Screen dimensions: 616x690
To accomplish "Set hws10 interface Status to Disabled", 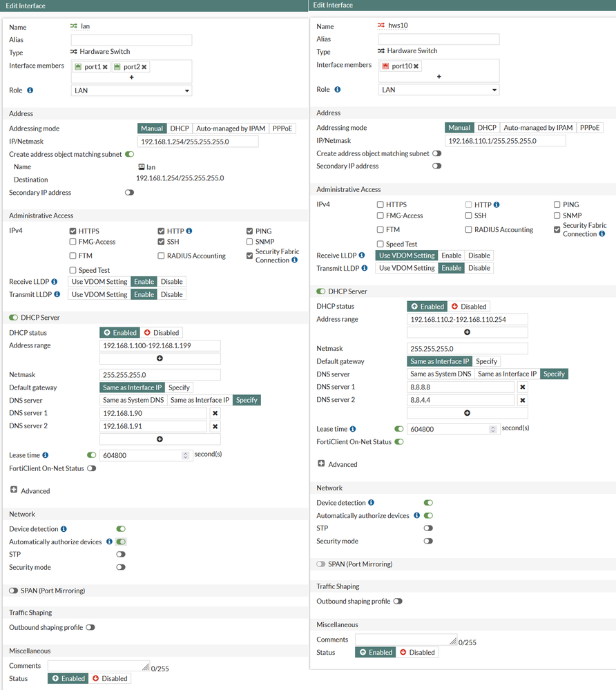I will (x=417, y=652).
